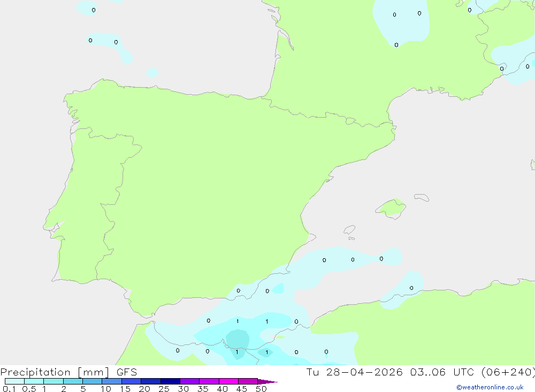This screenshot has width=535, height=392.
Task: Click the '(06+240)' forecast run text
Action: pyautogui.click(x=508, y=372)
